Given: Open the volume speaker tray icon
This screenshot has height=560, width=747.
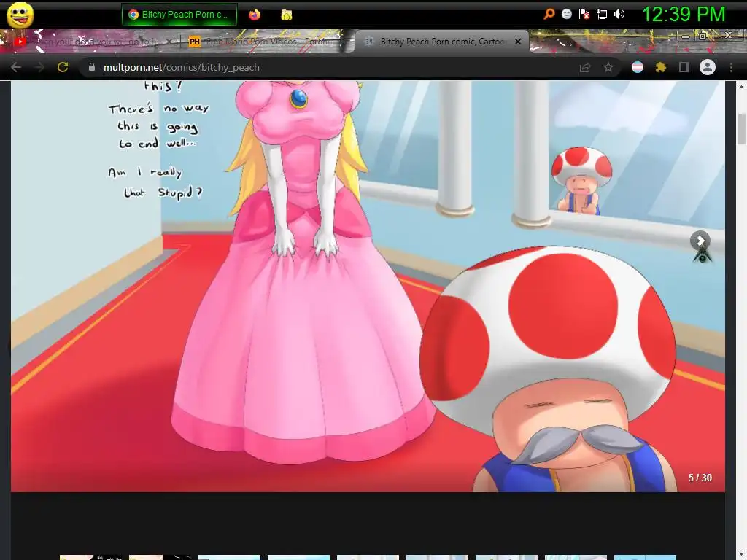Looking at the screenshot, I should click(x=619, y=14).
